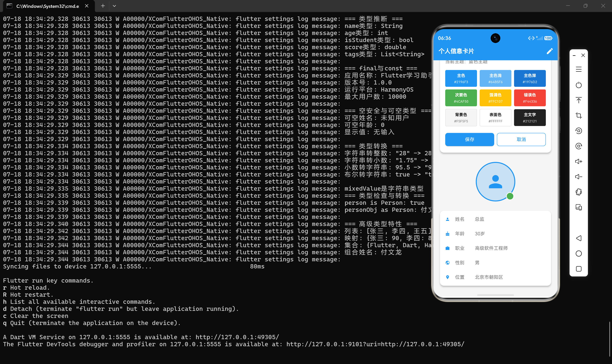Select the 主色浅 #64B5F6 swatch
This screenshot has width=612, height=364.
tap(495, 79)
